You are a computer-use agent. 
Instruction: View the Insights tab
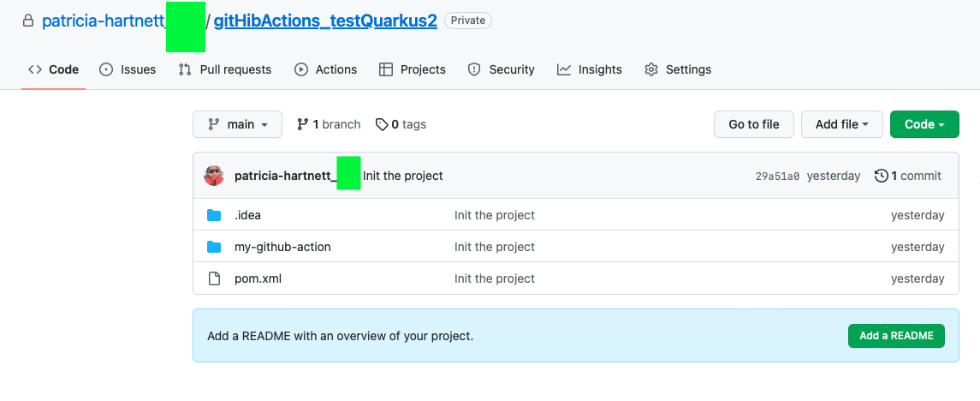(589, 69)
